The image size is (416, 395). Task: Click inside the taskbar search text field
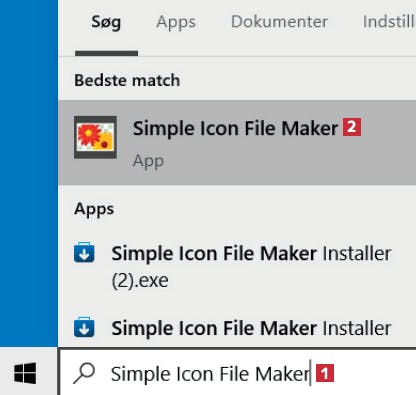(x=238, y=373)
